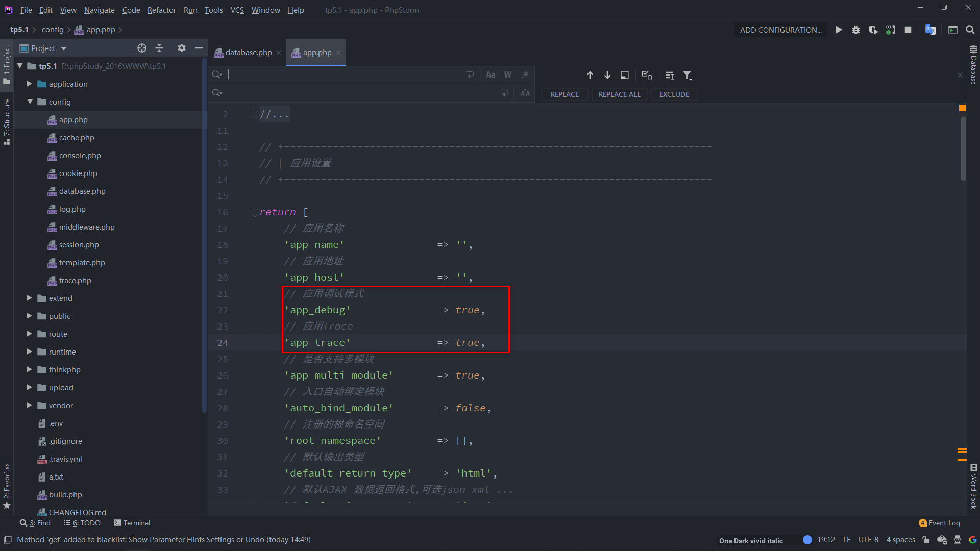Close the app.php editor tab
Image resolution: width=980 pixels, height=551 pixels.
[338, 53]
